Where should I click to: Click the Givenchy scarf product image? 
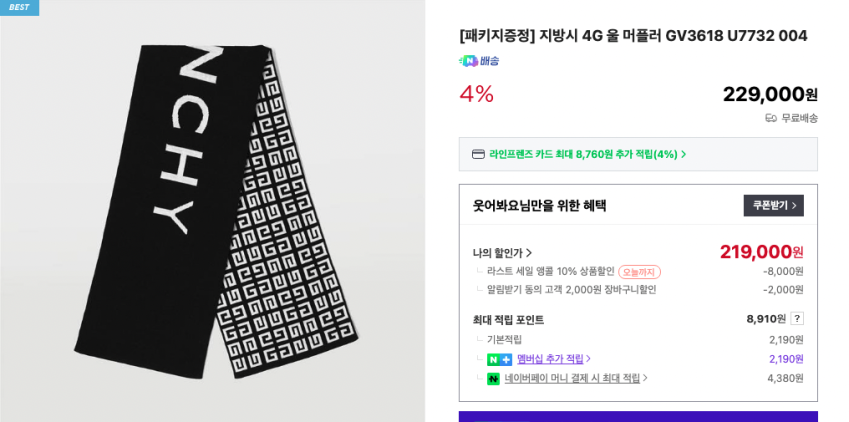tap(212, 211)
